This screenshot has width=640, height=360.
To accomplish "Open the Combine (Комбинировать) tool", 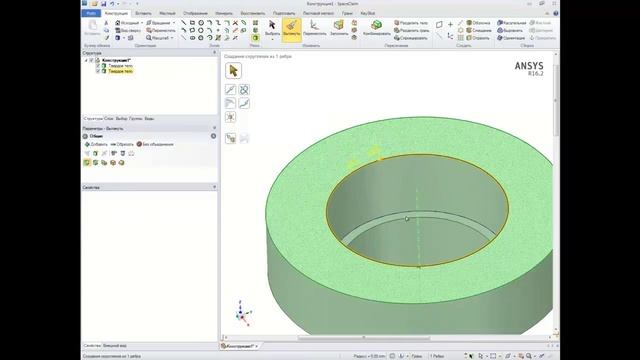I will (x=376, y=28).
